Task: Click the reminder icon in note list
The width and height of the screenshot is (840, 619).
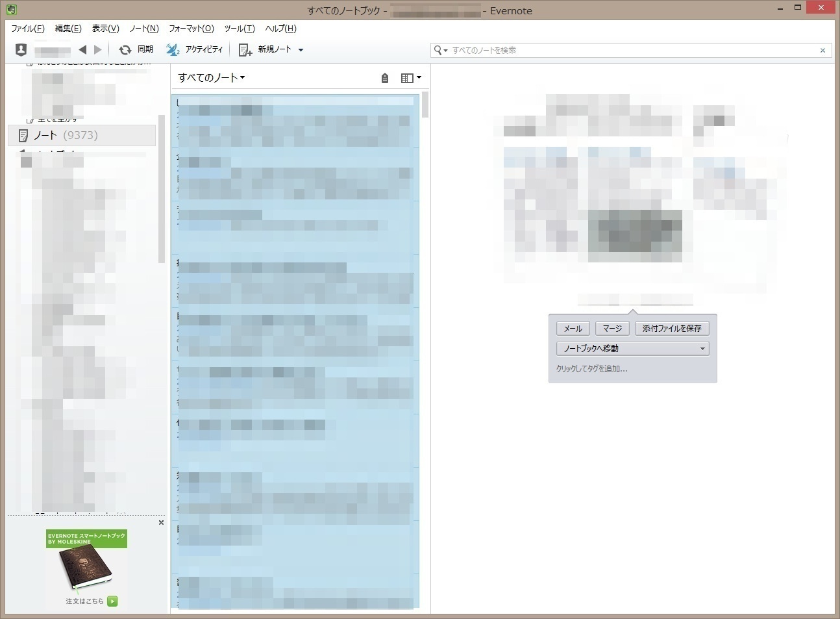Action: point(385,78)
